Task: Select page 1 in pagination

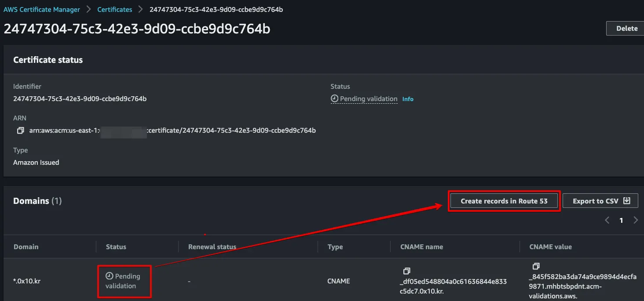Action: (621, 221)
